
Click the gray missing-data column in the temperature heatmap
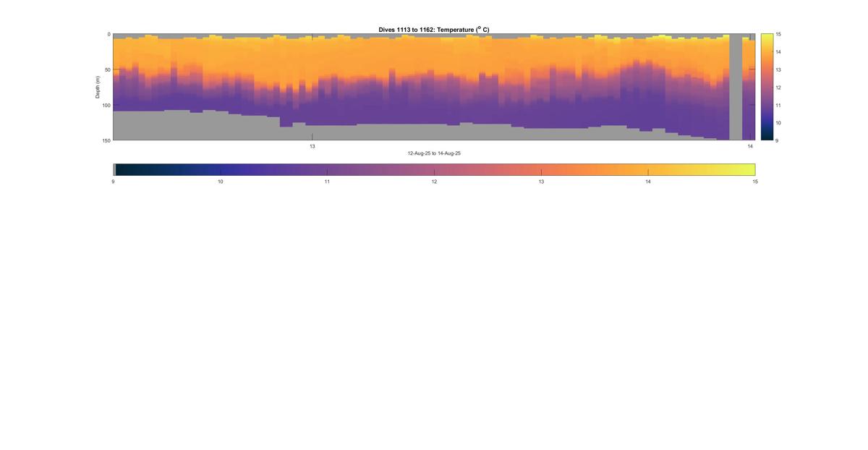[736, 87]
